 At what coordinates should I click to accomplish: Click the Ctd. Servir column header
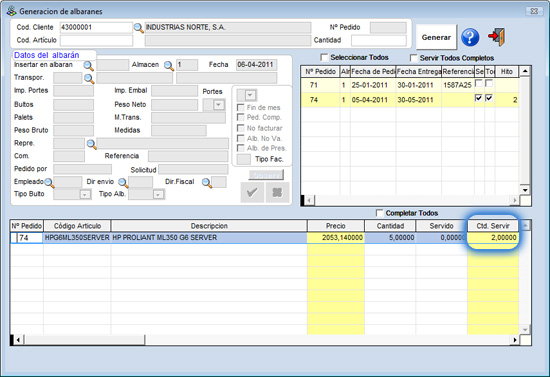click(x=493, y=226)
